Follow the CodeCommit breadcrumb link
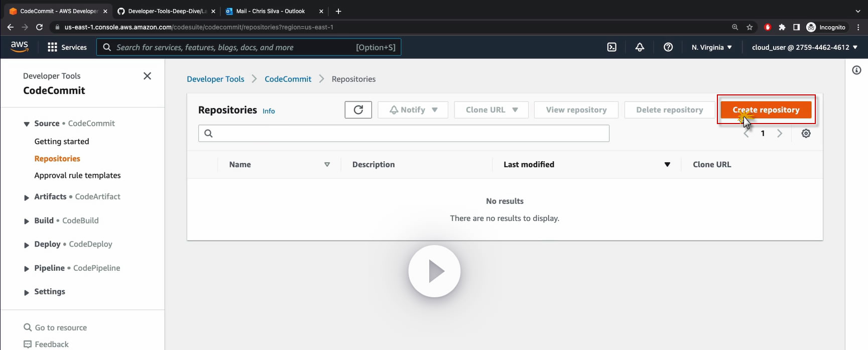The image size is (868, 350). coord(288,79)
